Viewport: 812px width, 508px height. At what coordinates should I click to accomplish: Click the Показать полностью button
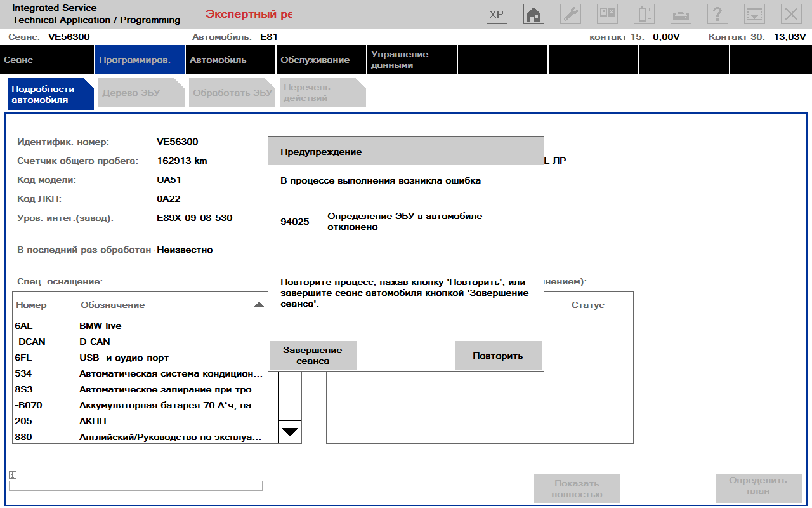[577, 488]
